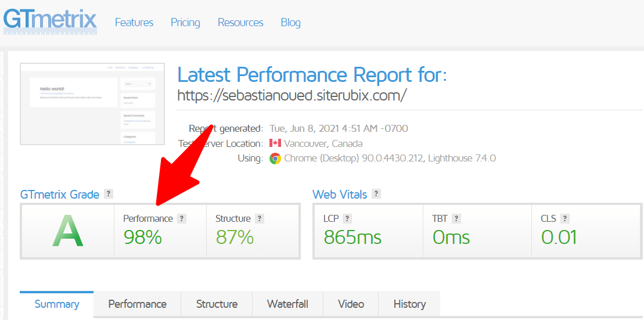Screen dimensions: 644x320
Task: Click the help icon next to Structure score
Action: [x=259, y=219]
